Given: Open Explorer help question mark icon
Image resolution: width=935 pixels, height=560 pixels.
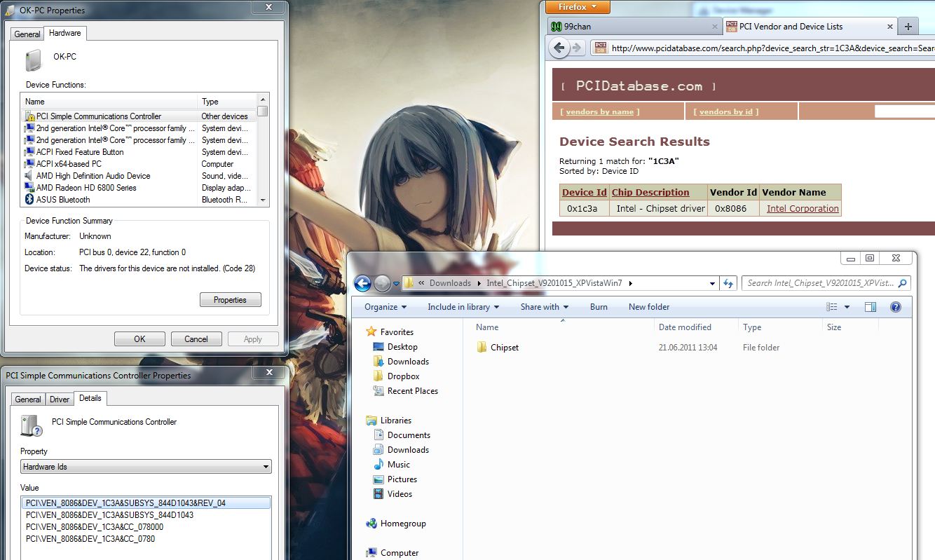Looking at the screenshot, I should (895, 307).
